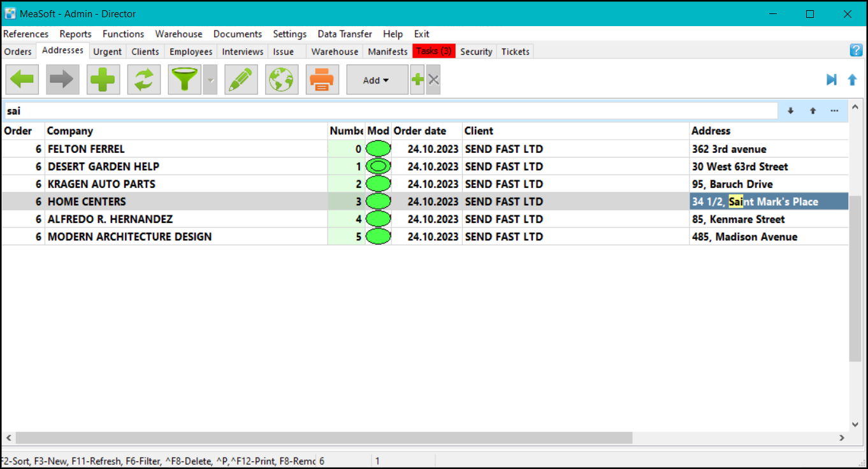Click the green funnel filter icon
868x469 pixels.
pyautogui.click(x=185, y=80)
